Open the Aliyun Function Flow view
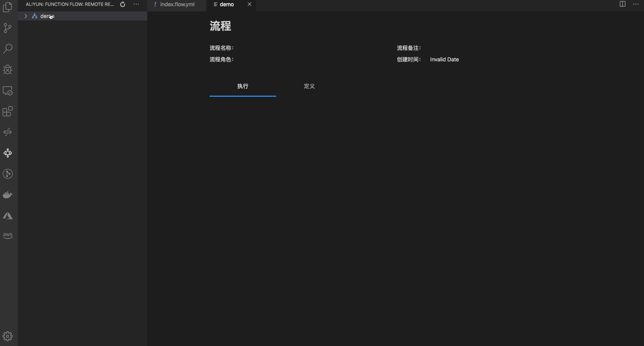This screenshot has width=644, height=346. pos(8,153)
